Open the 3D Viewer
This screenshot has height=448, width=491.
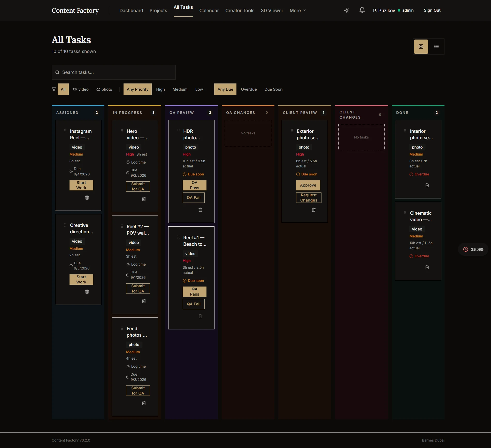tap(272, 11)
